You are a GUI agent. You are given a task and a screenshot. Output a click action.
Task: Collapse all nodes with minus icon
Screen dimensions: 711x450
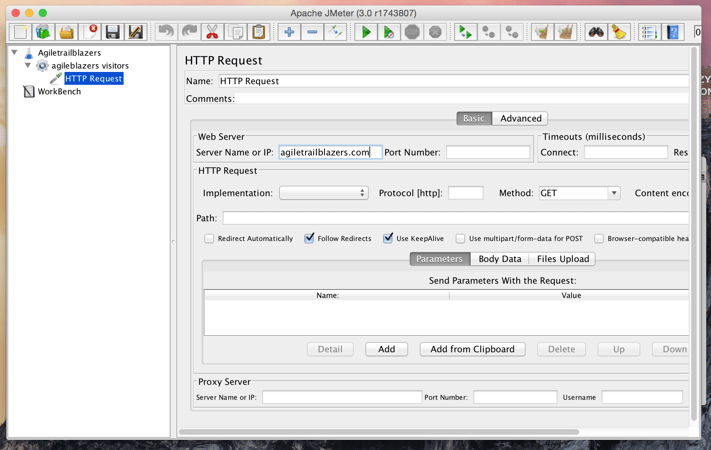click(312, 32)
